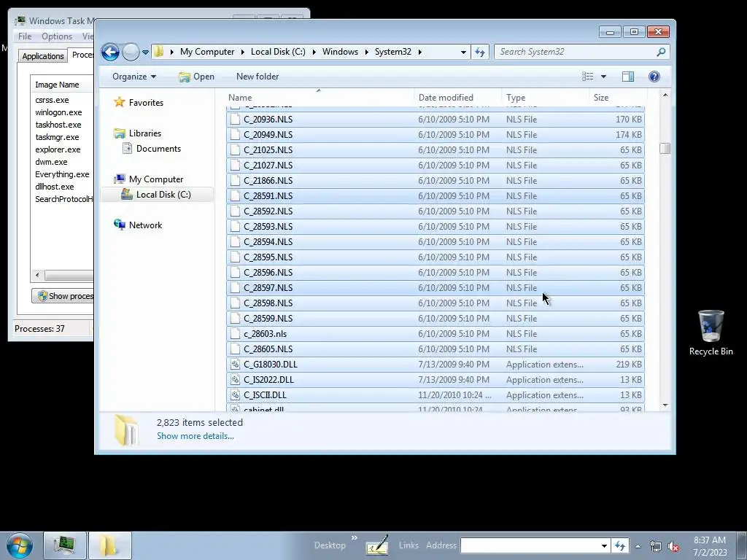This screenshot has width=747, height=560.
Task: Select My Computer in the navigation pane
Action: [156, 179]
